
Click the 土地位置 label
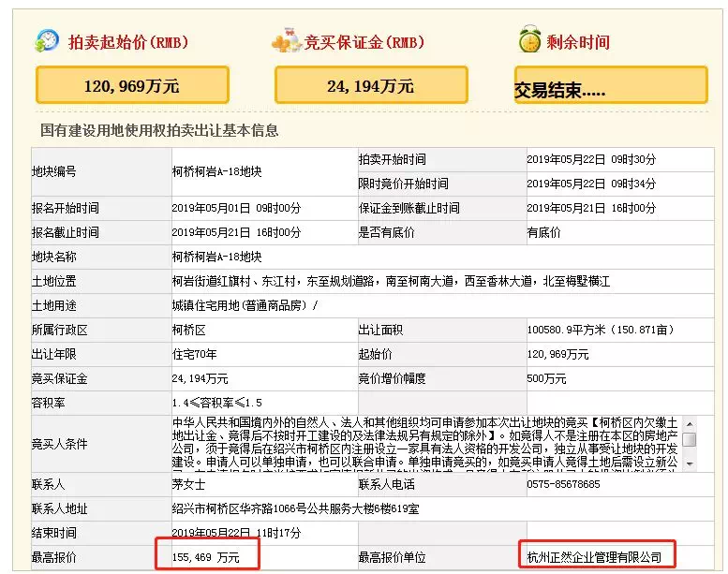tap(53, 281)
